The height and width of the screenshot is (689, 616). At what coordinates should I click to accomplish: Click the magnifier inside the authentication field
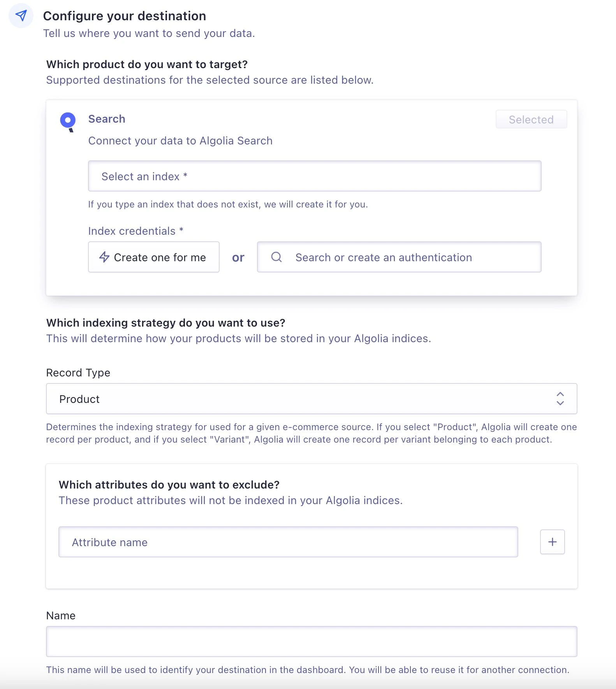[x=277, y=257]
